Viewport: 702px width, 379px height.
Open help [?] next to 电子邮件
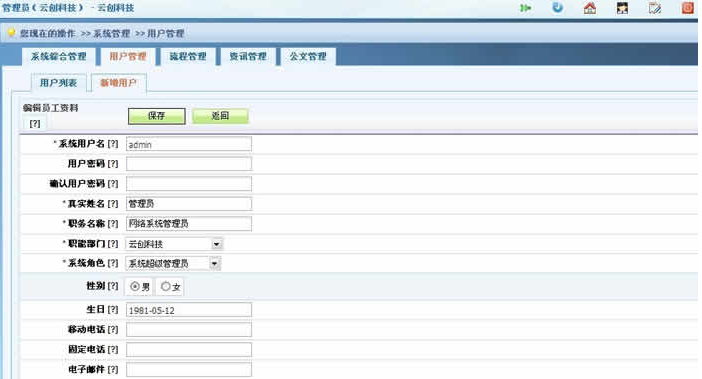pos(113,370)
